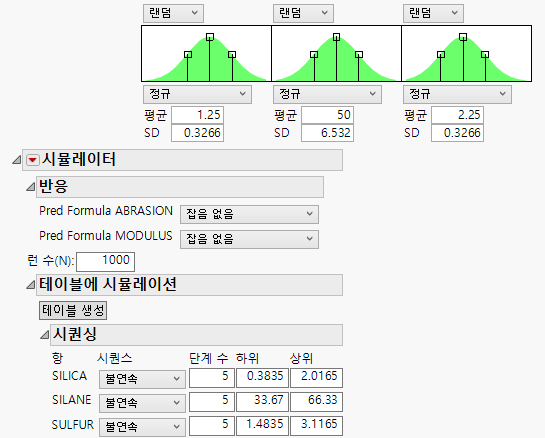
Task: Click the Pred Formula ABRASION label
Action: [106, 211]
